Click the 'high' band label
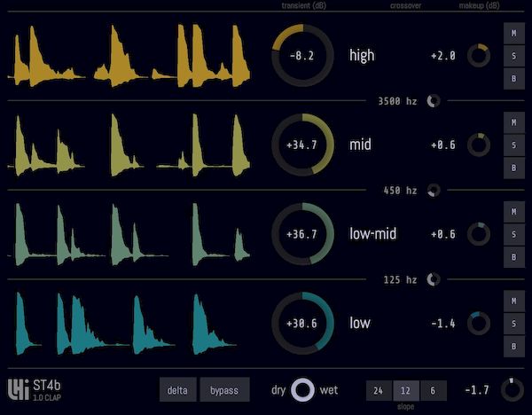Screen dimensions: 532x415 click(362, 55)
